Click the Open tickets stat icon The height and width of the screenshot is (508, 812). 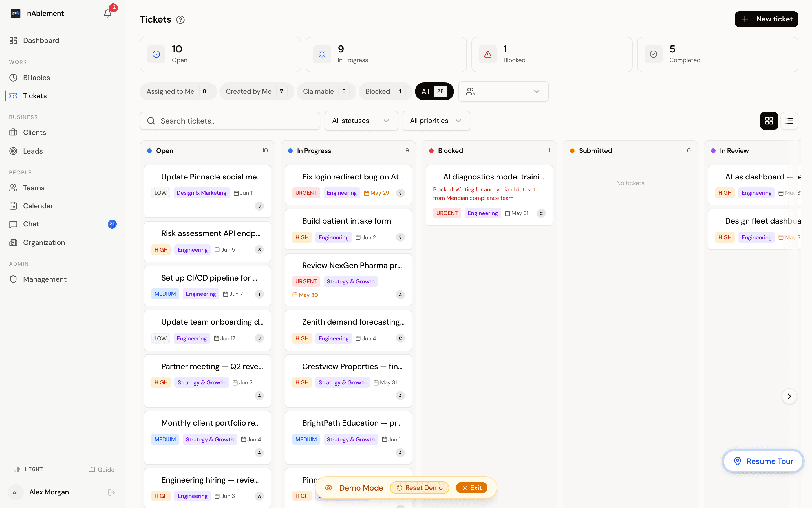click(156, 54)
